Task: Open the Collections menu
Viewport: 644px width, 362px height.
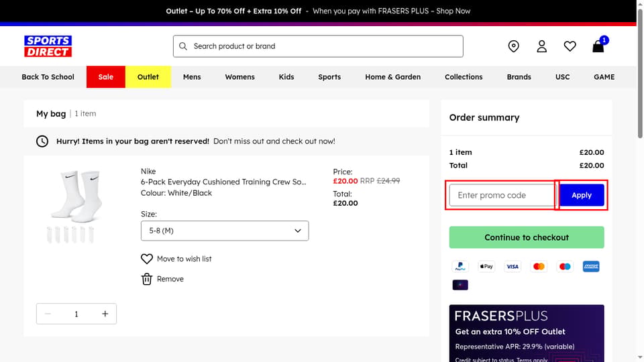Action: (x=464, y=76)
